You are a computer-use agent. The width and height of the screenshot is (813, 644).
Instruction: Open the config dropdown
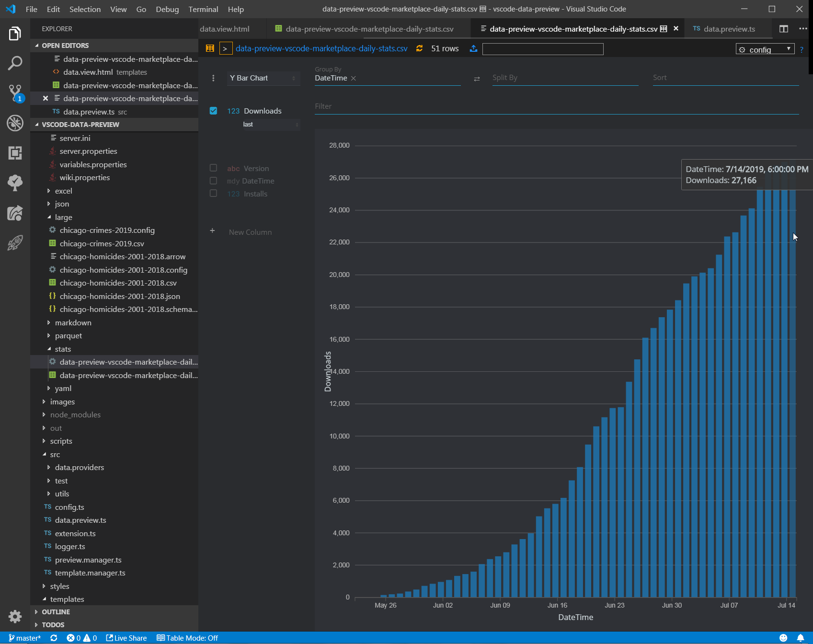(x=765, y=49)
